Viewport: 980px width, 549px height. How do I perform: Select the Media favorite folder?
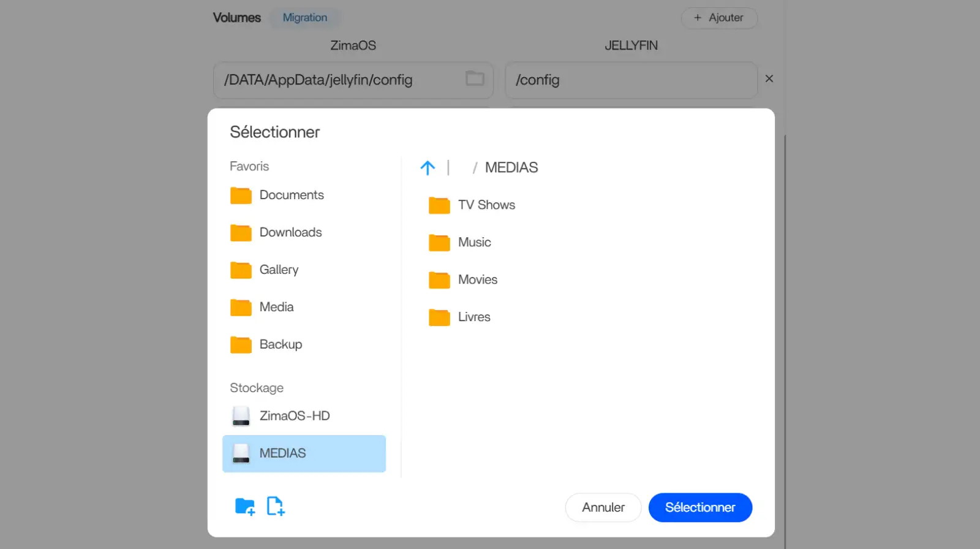click(x=276, y=308)
